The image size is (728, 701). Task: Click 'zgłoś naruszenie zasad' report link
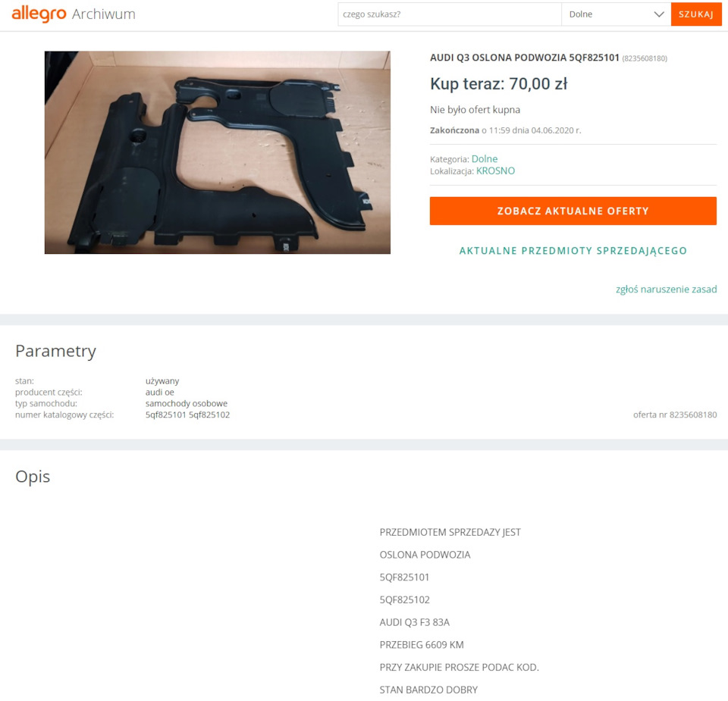click(x=667, y=289)
